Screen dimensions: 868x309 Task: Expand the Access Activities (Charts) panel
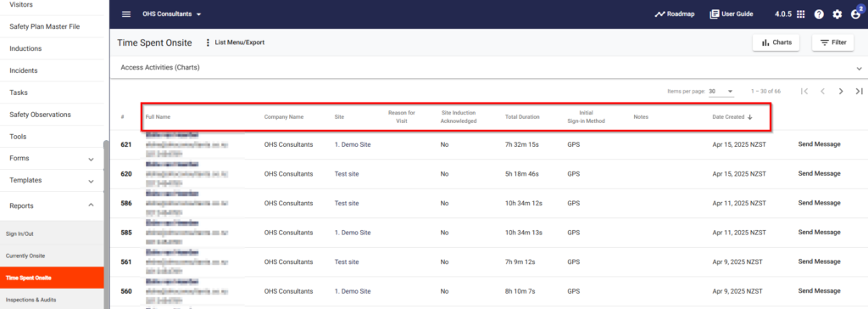488,68
